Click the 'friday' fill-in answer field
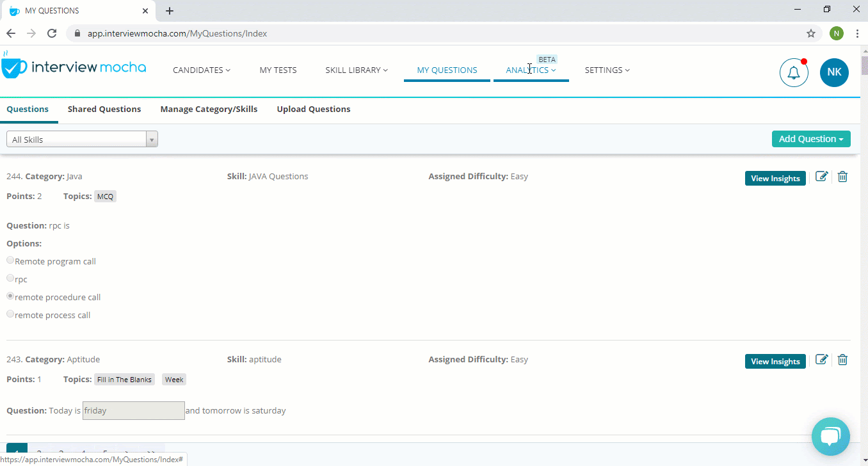868x466 pixels. pyautogui.click(x=133, y=410)
